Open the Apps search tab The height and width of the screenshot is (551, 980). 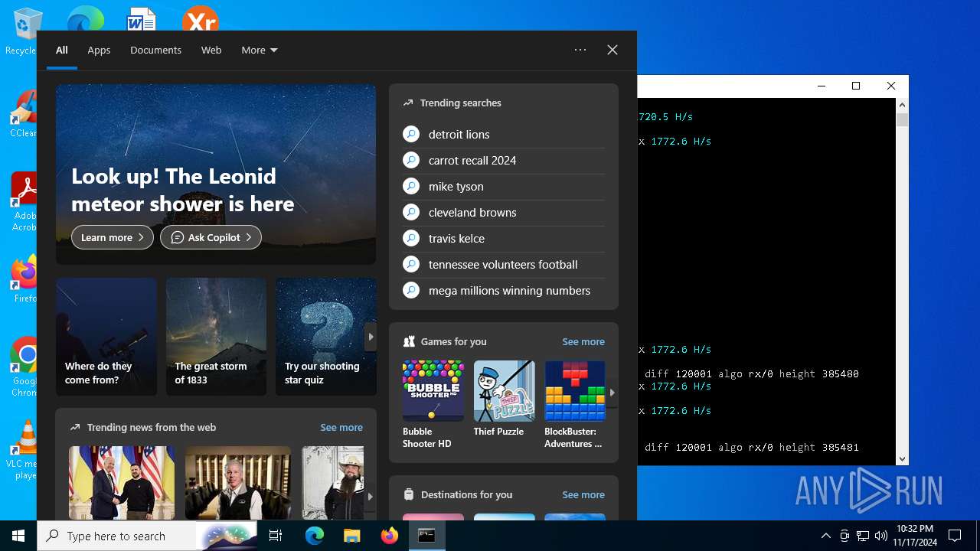pyautogui.click(x=99, y=51)
